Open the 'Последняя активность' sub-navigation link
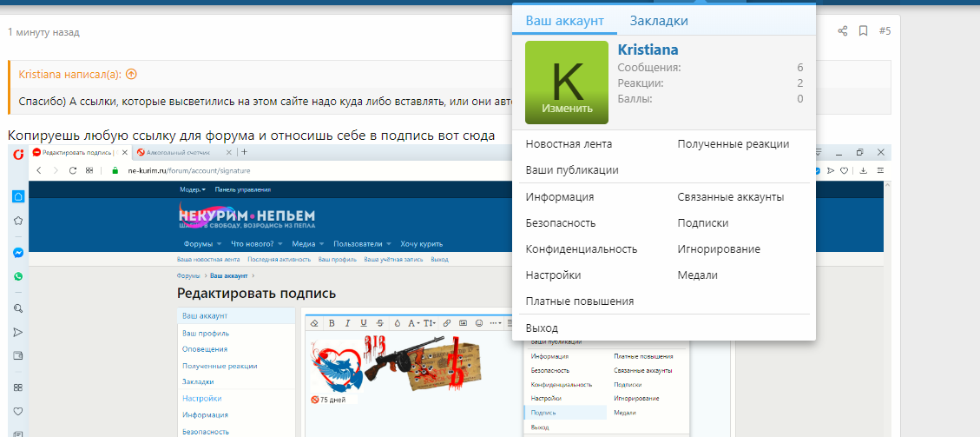980x437 pixels. pos(279,260)
